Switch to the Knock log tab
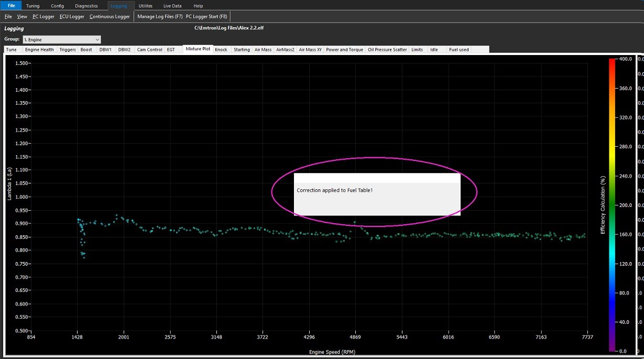This screenshot has height=359, width=644. (221, 50)
